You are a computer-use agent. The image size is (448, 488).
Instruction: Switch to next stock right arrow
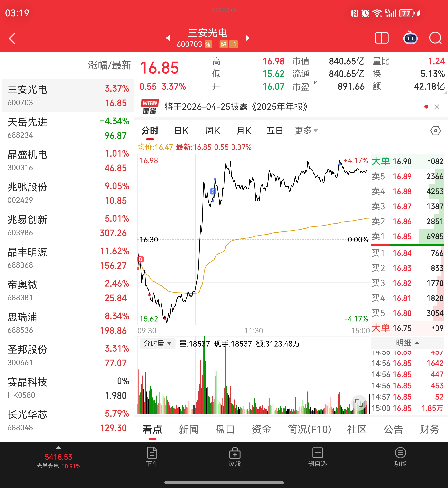(247, 38)
